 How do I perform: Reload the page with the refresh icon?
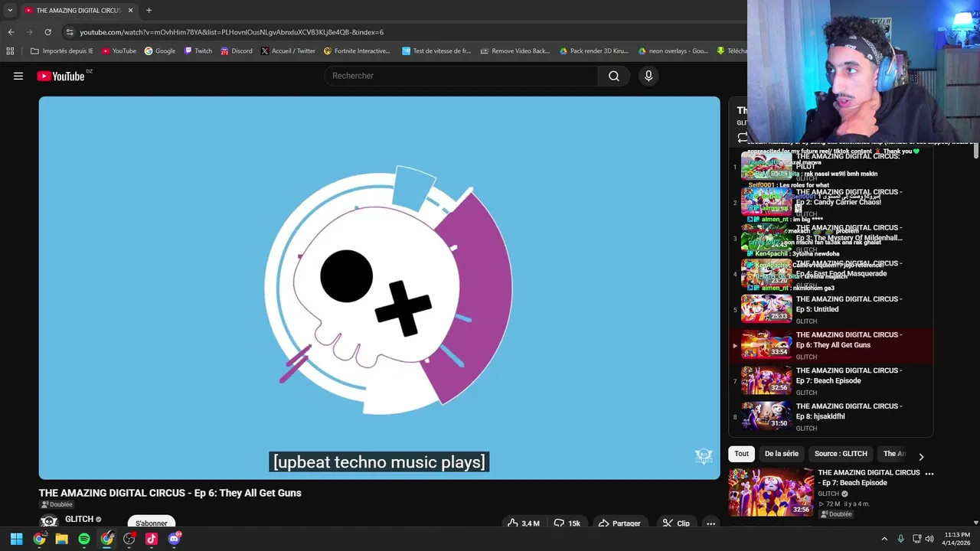[47, 32]
